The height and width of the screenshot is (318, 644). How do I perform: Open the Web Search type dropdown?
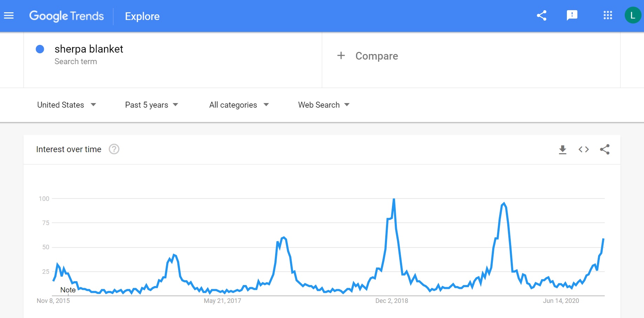(324, 105)
